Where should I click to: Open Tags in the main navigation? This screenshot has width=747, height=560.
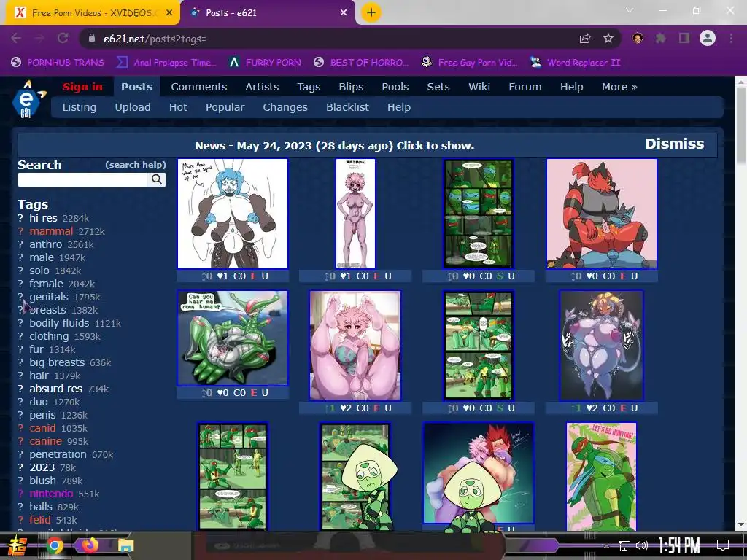pos(309,87)
